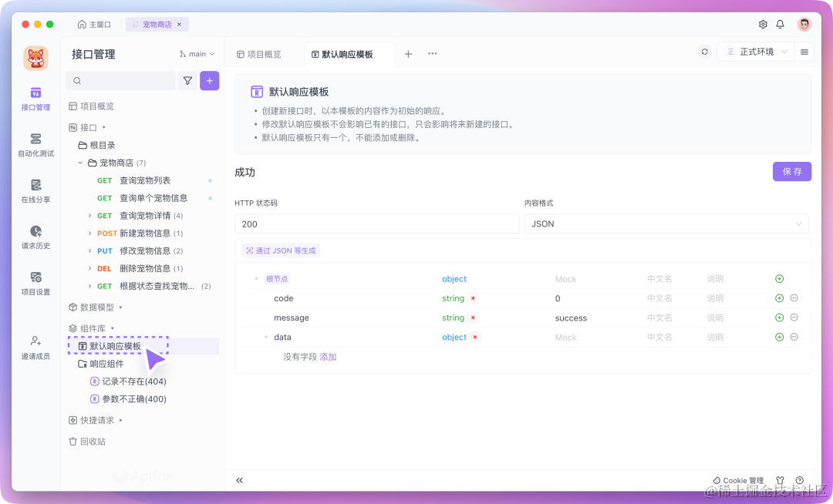Collapse the 宠物商店 folder
This screenshot has height=504, width=833.
[x=80, y=163]
